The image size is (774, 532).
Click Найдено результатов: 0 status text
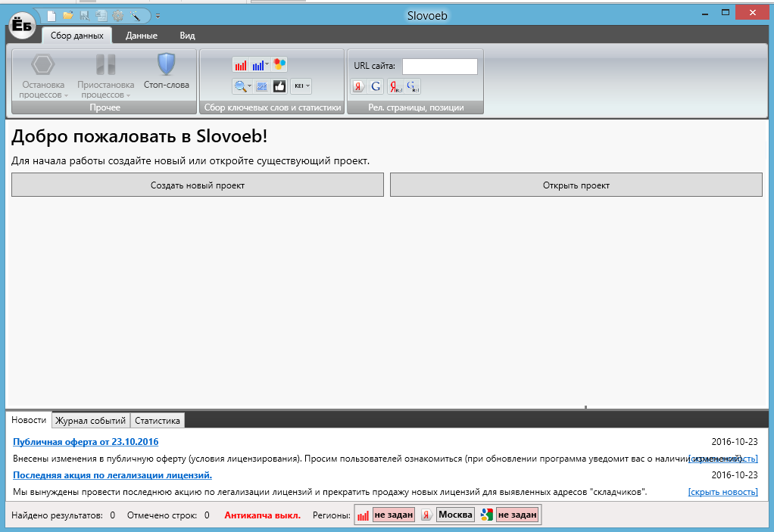(x=63, y=515)
